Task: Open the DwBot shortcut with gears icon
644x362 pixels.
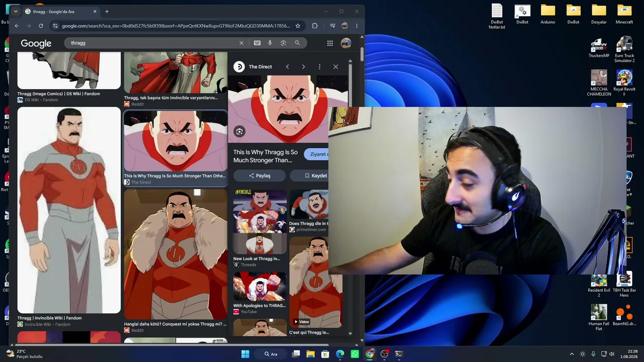Action: click(522, 15)
